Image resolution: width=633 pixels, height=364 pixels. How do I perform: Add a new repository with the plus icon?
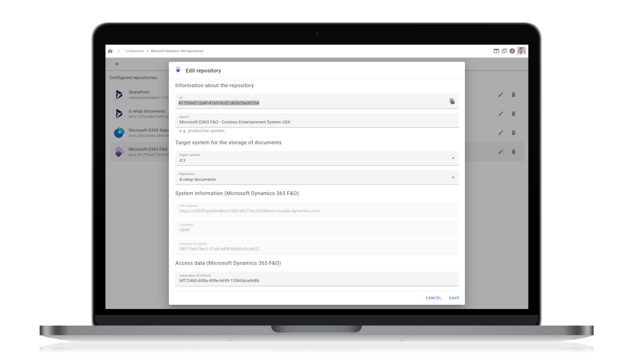point(117,64)
